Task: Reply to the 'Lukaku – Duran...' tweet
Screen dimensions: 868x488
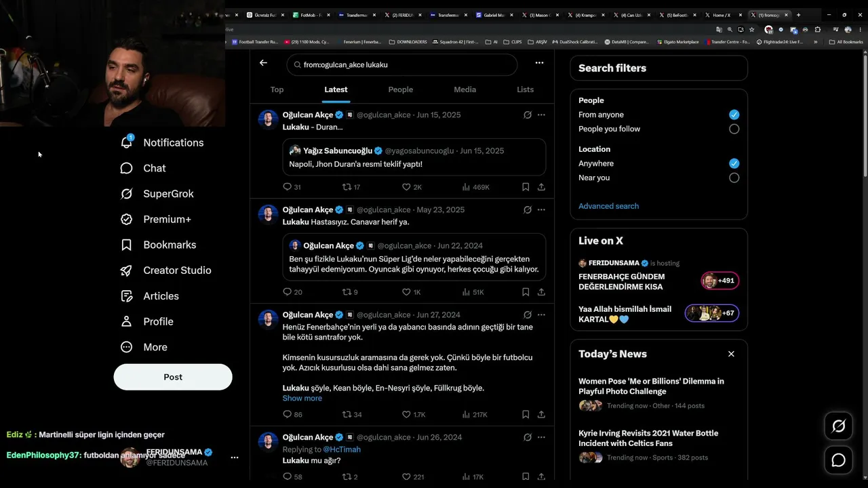Action: click(292, 187)
